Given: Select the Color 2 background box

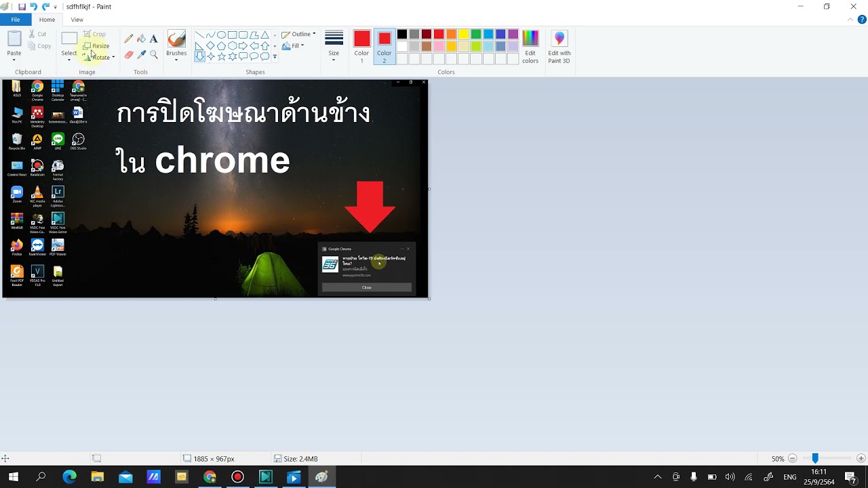Looking at the screenshot, I should (x=384, y=47).
